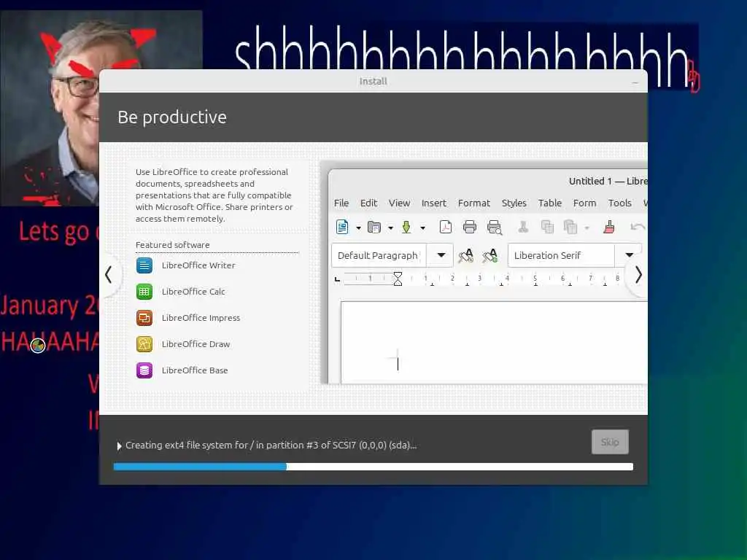
Task: Click the "Be productive" heading
Action: (x=172, y=117)
